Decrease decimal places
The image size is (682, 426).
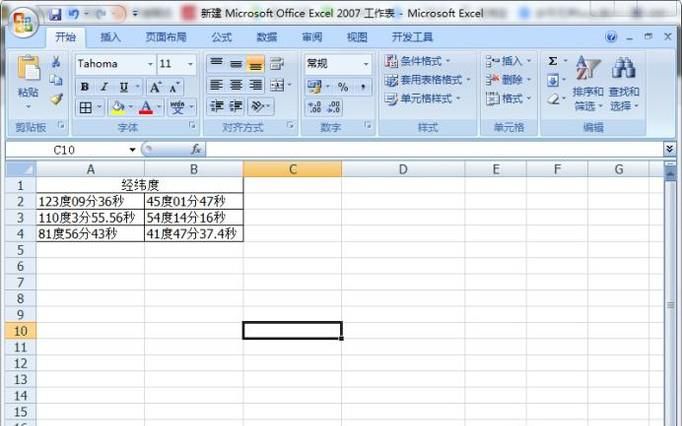point(334,107)
